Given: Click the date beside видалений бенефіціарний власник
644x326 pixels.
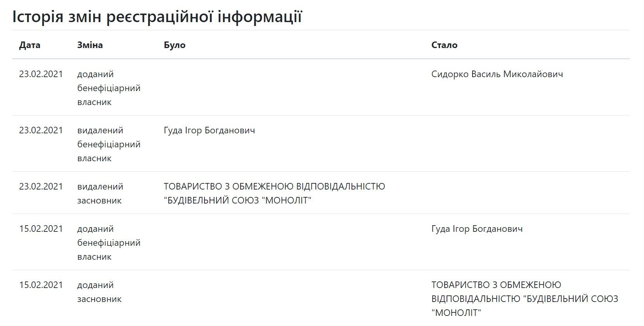Looking at the screenshot, I should tap(41, 130).
